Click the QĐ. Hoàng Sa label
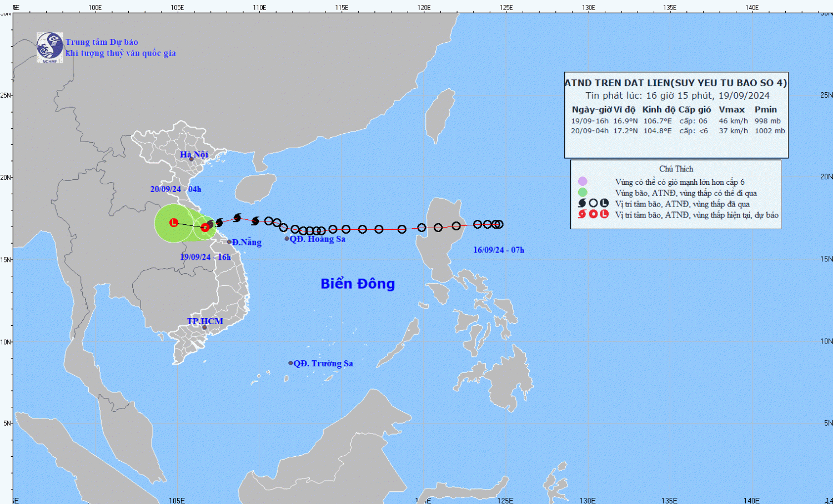 tap(317, 239)
